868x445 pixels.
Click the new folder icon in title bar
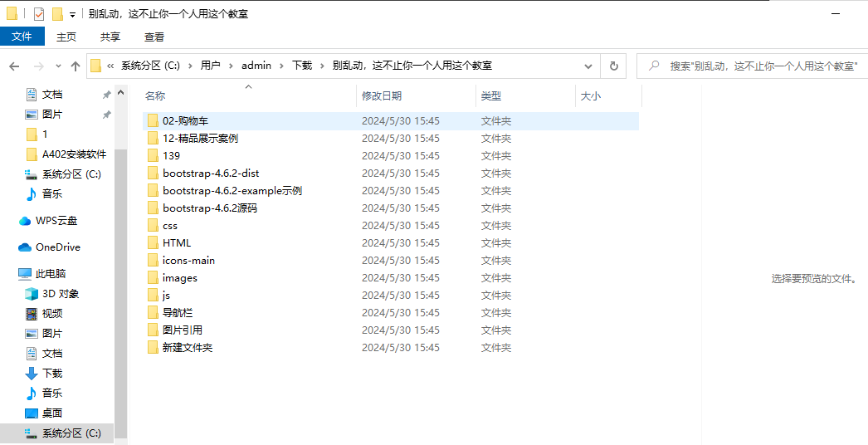[57, 14]
